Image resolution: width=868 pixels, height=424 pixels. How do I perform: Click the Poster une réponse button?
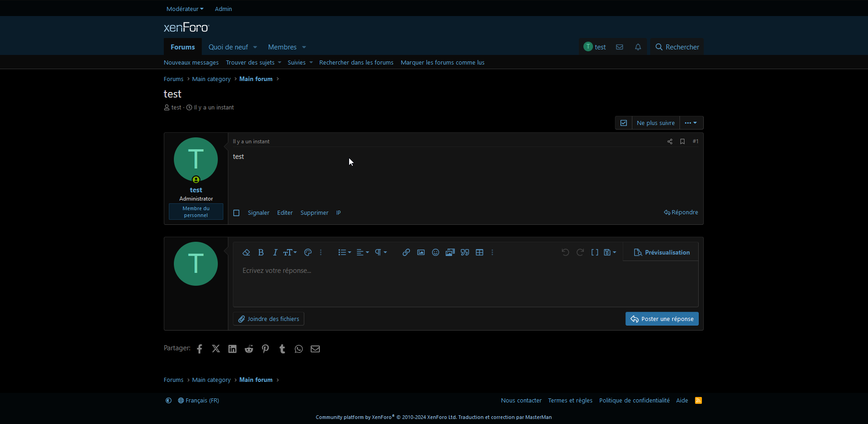click(x=662, y=319)
